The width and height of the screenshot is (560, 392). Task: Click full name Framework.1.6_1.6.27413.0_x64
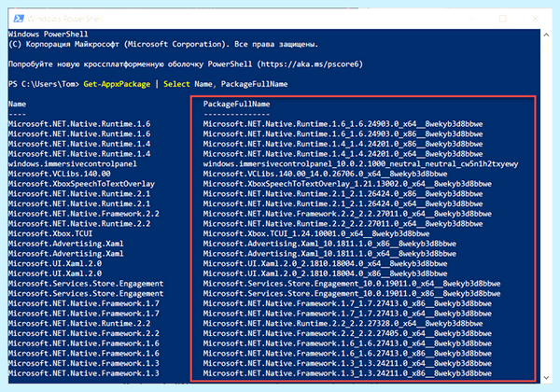tap(347, 343)
